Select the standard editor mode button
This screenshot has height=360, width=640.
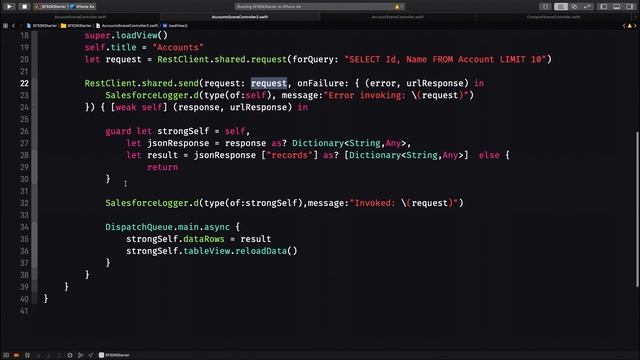click(x=561, y=7)
